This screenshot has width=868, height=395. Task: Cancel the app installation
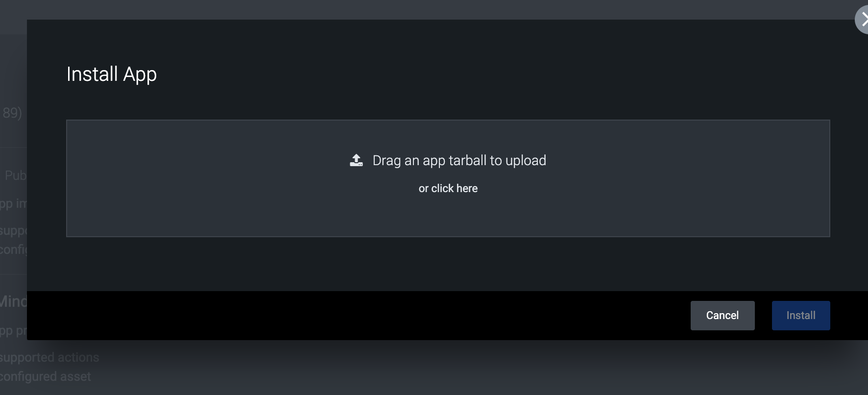(x=723, y=316)
